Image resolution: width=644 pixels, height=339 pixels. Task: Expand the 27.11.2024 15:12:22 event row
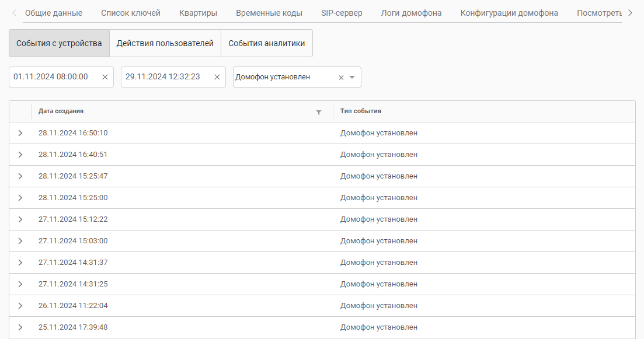(20, 219)
